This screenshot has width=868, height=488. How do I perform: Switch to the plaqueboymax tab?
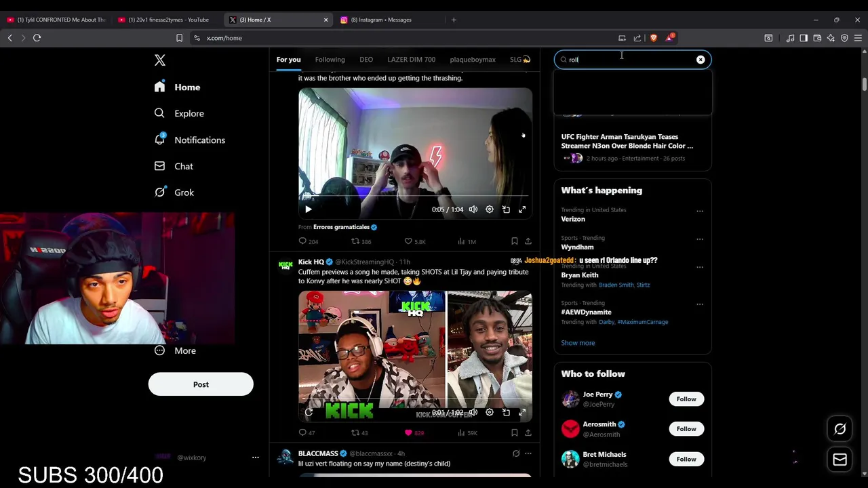473,60
